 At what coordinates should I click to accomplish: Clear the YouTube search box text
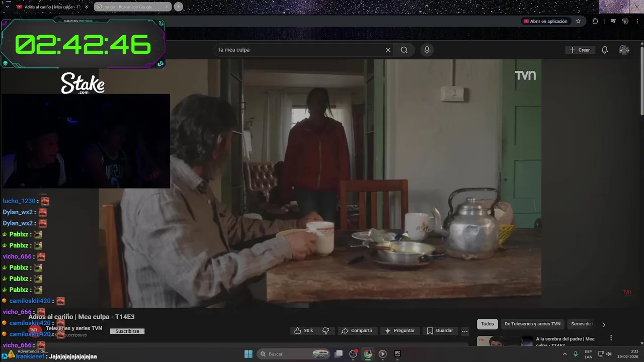(388, 50)
